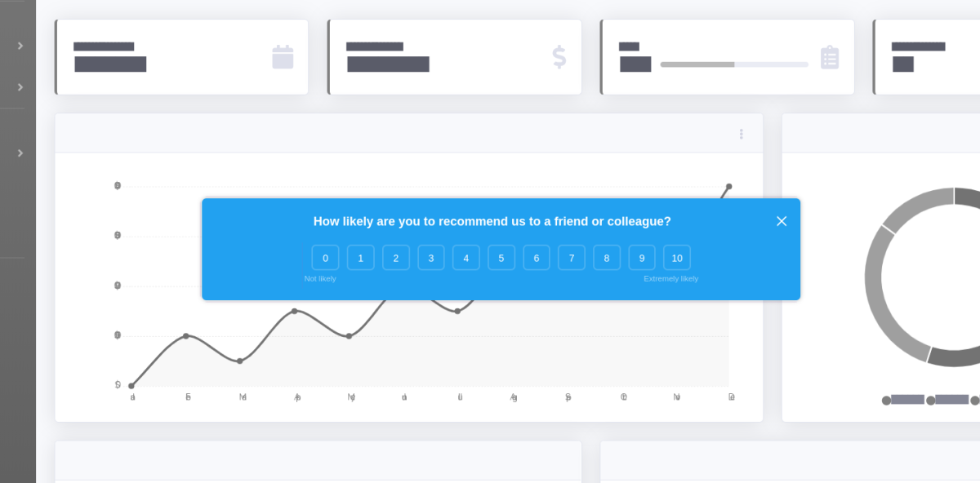Click the clipboard list icon on the third card

click(x=830, y=57)
